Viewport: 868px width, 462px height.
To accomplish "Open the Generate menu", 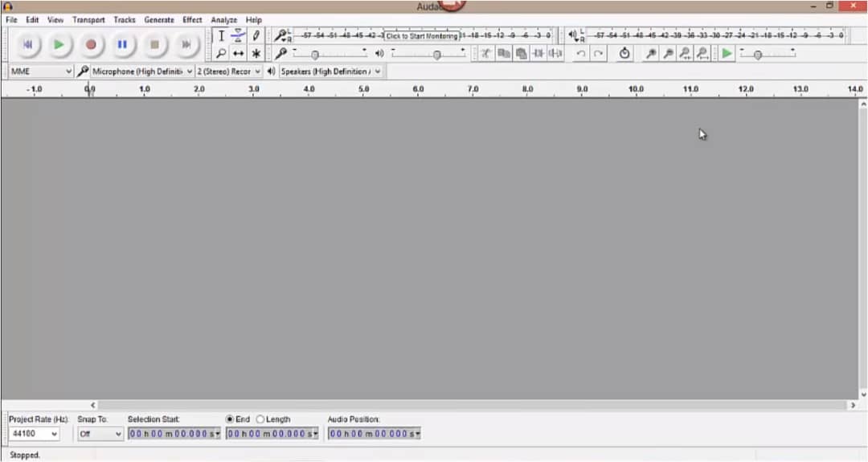I will pos(159,19).
